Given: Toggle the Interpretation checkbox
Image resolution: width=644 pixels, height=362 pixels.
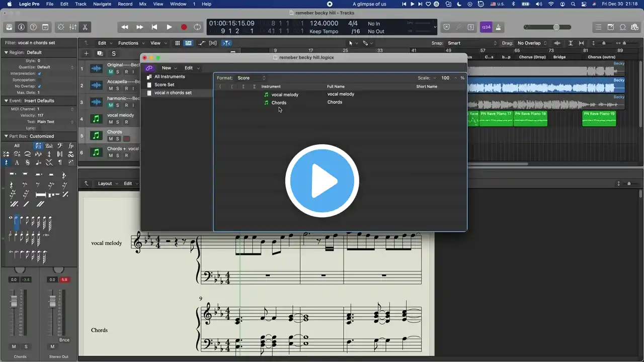Looking at the screenshot, I should (x=40, y=73).
